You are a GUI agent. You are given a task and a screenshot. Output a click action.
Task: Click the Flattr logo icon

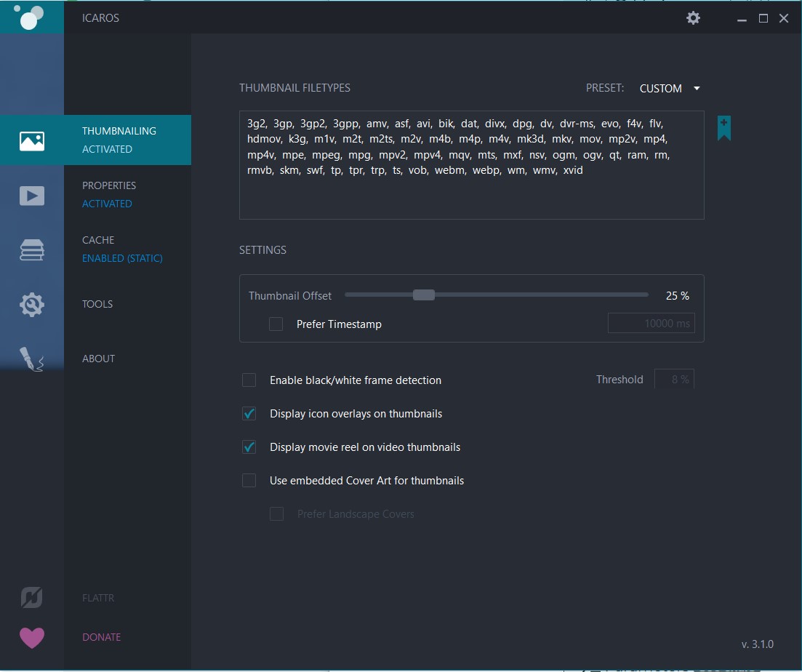[32, 598]
